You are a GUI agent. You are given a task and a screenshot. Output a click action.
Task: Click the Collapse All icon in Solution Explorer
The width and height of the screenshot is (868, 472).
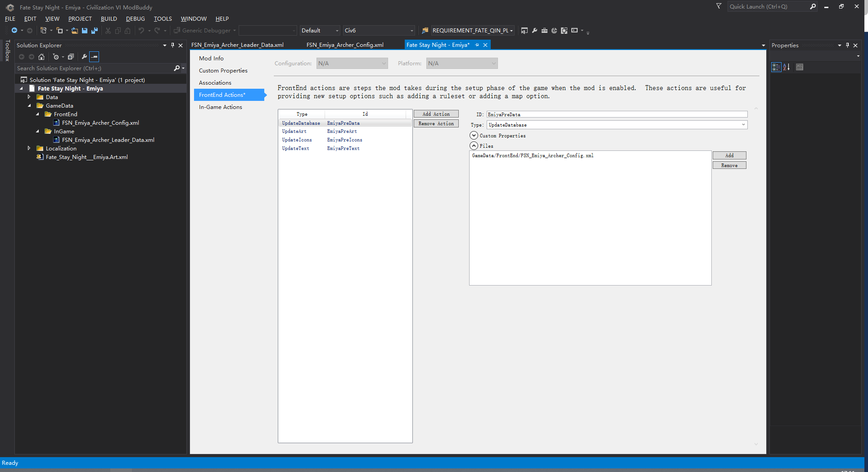71,57
